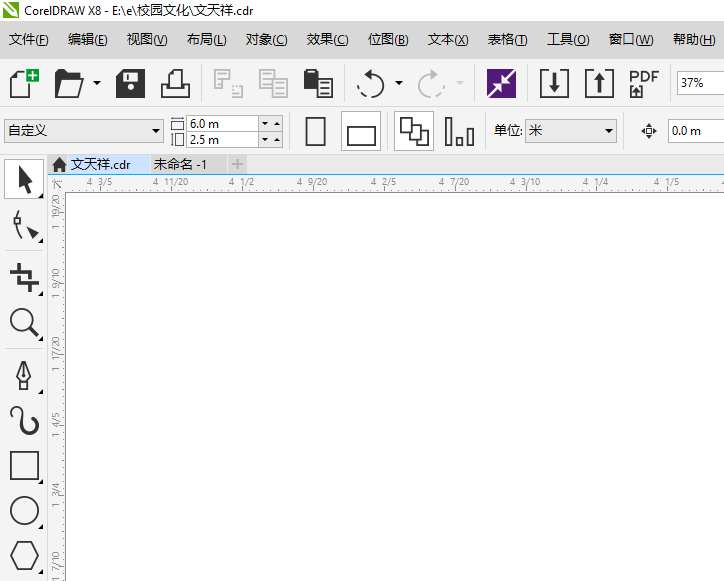This screenshot has width=724, height=581.
Task: Click the Export icon
Action: pyautogui.click(x=599, y=83)
